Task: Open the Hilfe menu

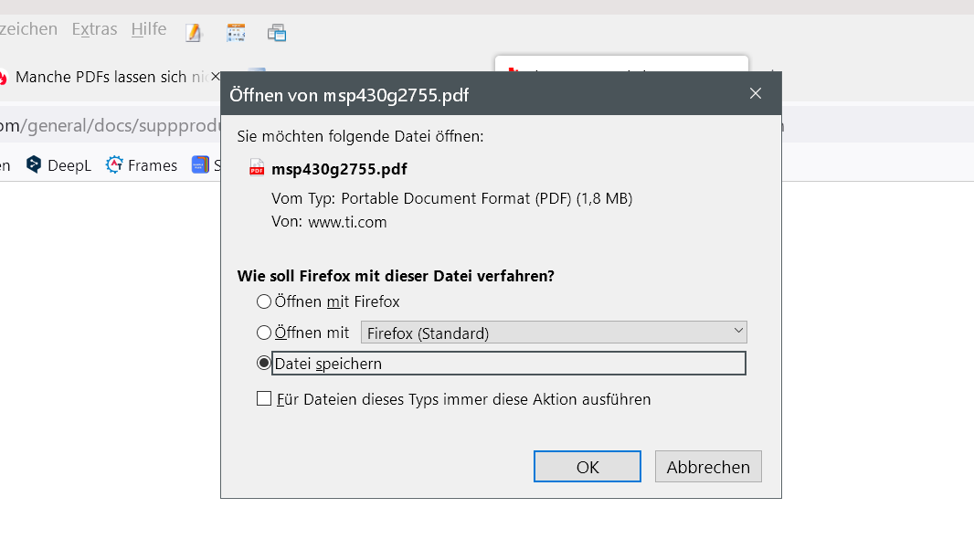Action: tap(149, 29)
